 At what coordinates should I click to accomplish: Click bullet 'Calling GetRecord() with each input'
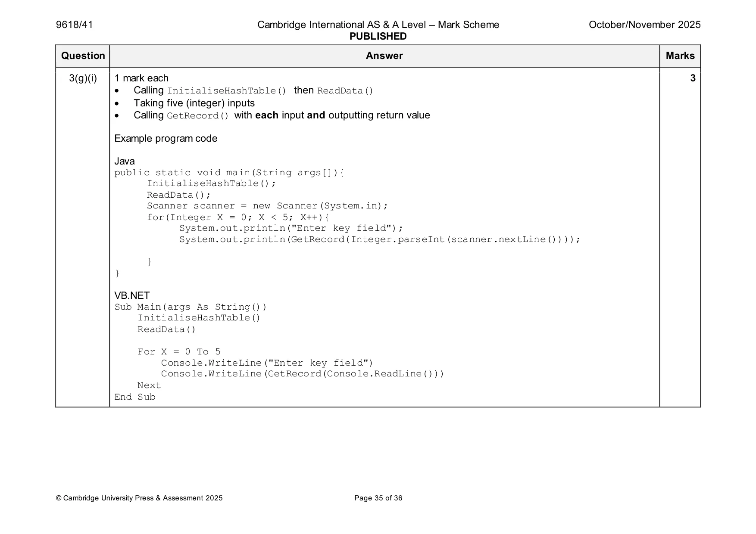(282, 115)
